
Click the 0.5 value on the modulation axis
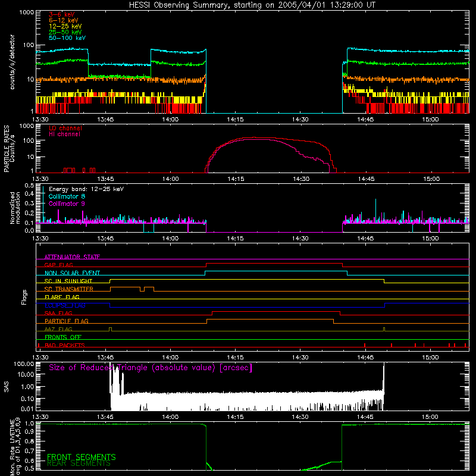(29, 185)
